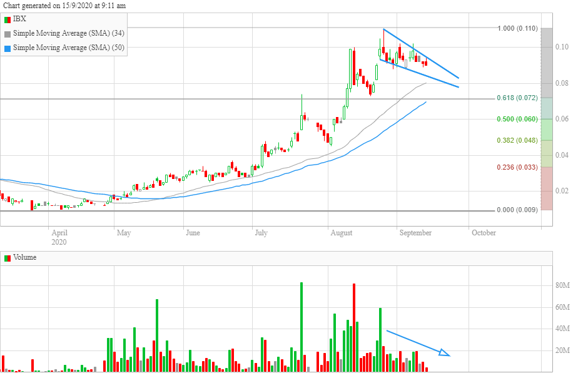The width and height of the screenshot is (588, 373).
Task: Click the 0.02 price axis value
Action: [562, 191]
